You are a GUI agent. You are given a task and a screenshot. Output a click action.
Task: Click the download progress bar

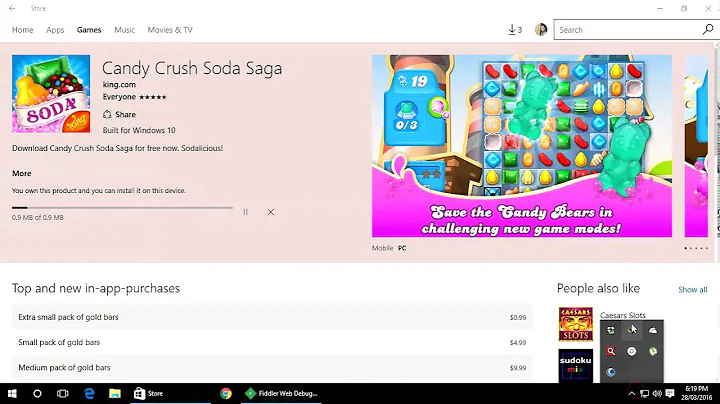coord(122,208)
